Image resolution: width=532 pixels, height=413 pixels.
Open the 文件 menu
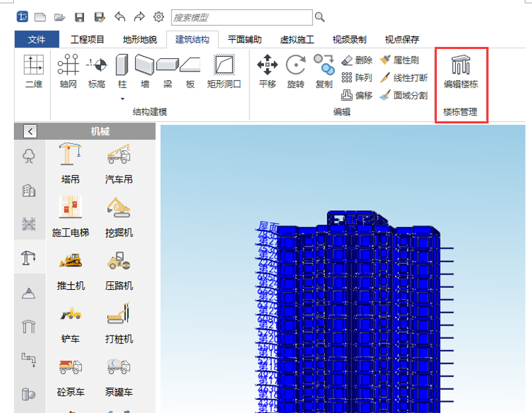[36, 39]
